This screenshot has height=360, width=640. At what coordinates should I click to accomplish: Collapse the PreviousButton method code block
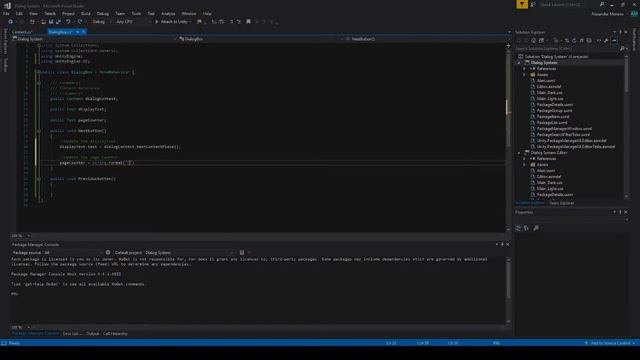39,179
